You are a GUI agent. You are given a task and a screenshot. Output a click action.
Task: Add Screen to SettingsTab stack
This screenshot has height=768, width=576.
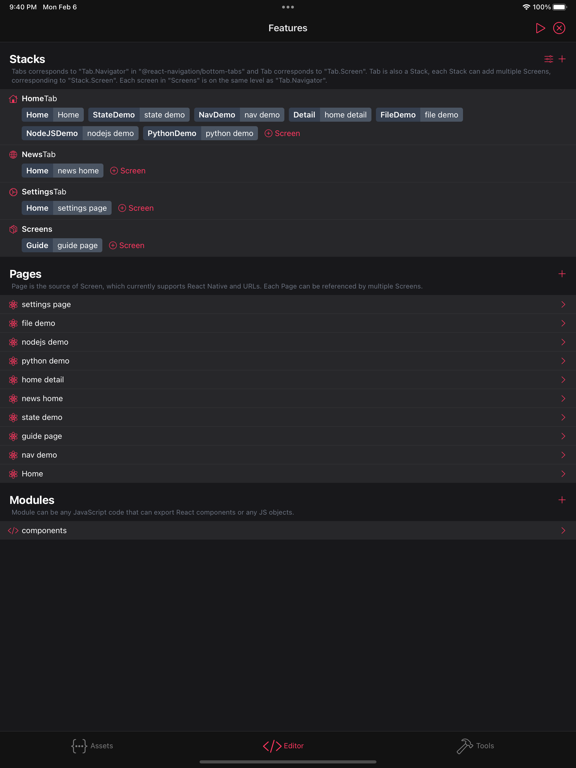pos(136,208)
